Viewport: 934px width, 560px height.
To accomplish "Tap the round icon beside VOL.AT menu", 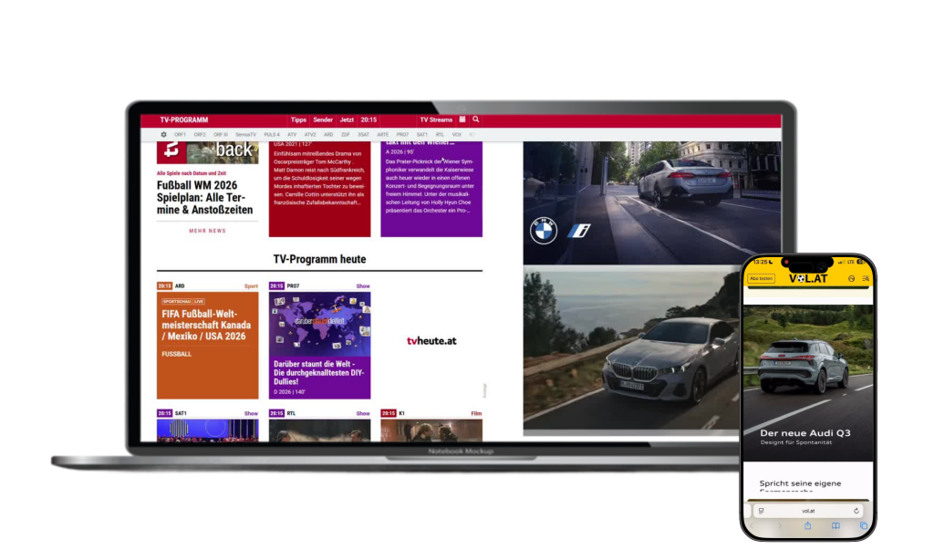I will click(851, 278).
